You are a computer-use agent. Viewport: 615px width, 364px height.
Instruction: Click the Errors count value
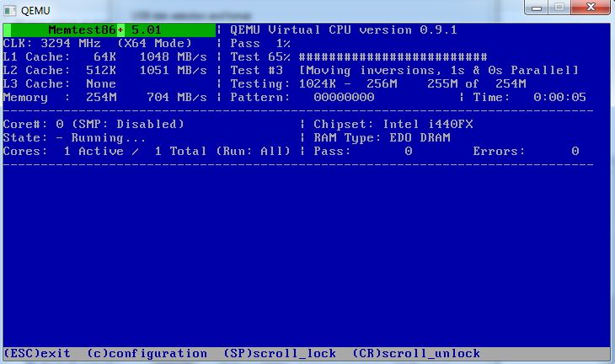(575, 152)
